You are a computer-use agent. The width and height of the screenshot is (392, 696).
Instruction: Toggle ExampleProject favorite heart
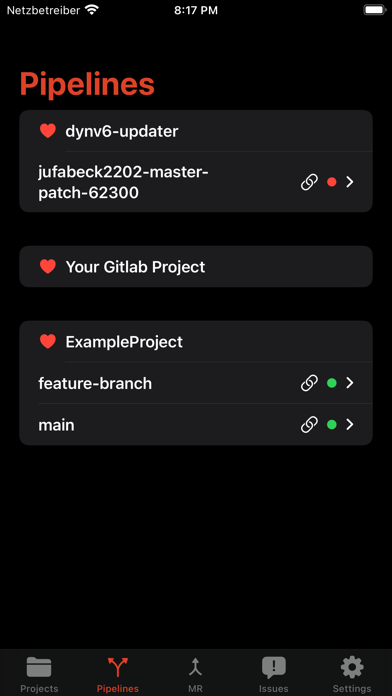(48, 341)
